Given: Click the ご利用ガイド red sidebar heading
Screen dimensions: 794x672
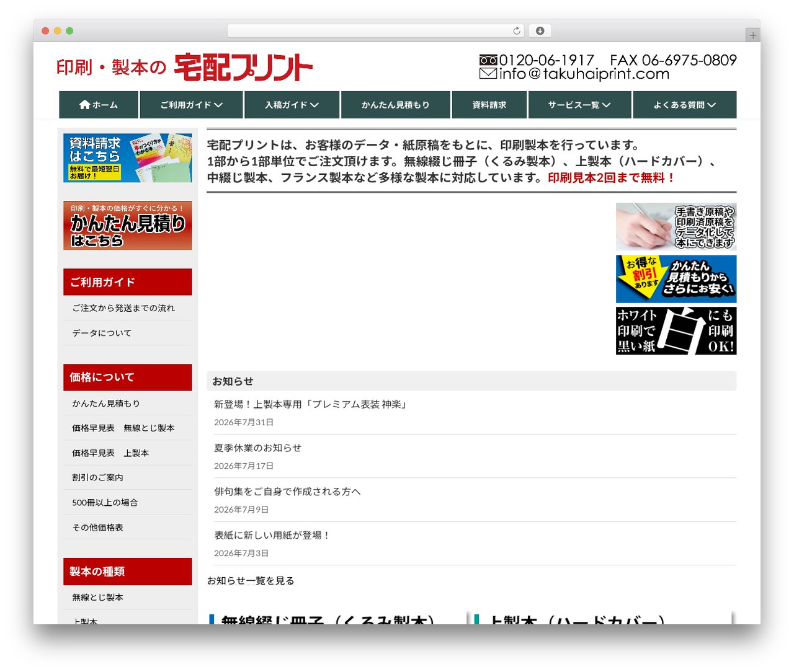Looking at the screenshot, I should [x=128, y=282].
